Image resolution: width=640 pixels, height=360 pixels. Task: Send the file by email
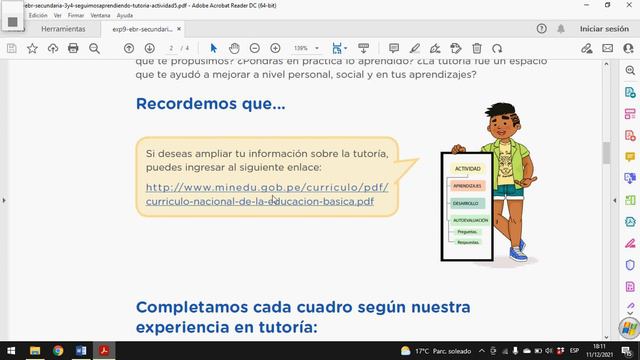coord(608,49)
